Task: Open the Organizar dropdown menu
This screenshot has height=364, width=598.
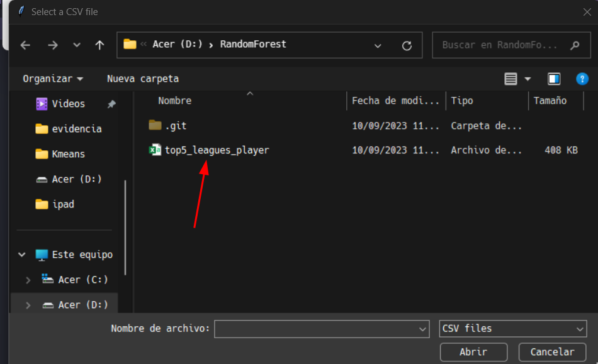Action: [52, 79]
